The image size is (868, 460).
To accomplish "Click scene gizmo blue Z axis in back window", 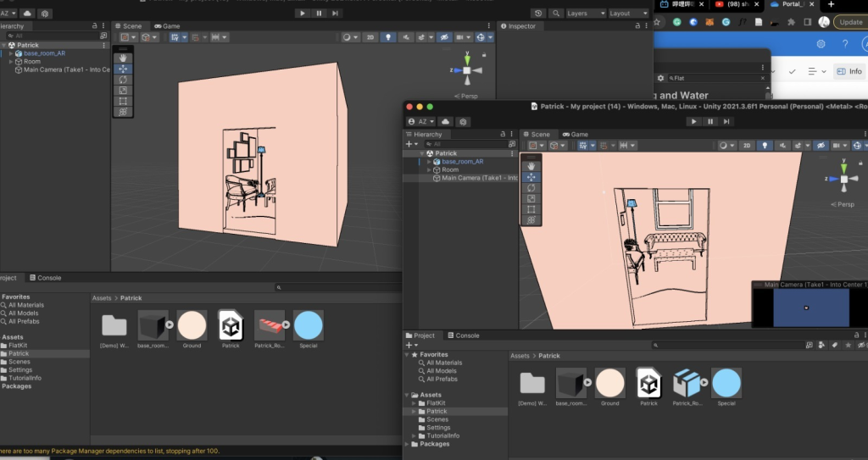I will pyautogui.click(x=457, y=70).
